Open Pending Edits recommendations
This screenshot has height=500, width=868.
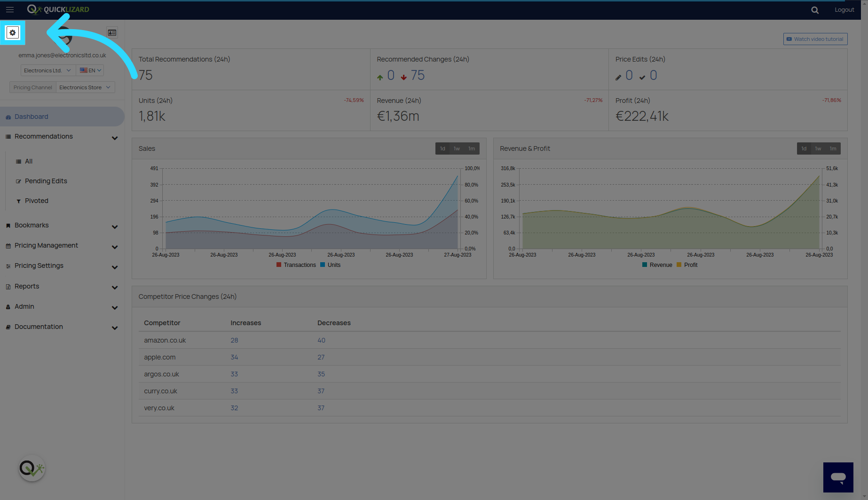click(46, 181)
